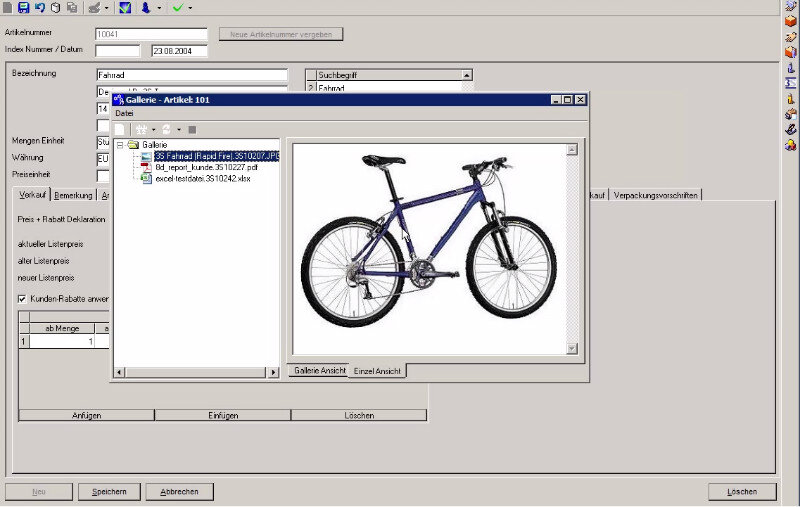Click the sigma sum icon in right sidebar
This screenshot has width=800, height=507.
(x=790, y=83)
